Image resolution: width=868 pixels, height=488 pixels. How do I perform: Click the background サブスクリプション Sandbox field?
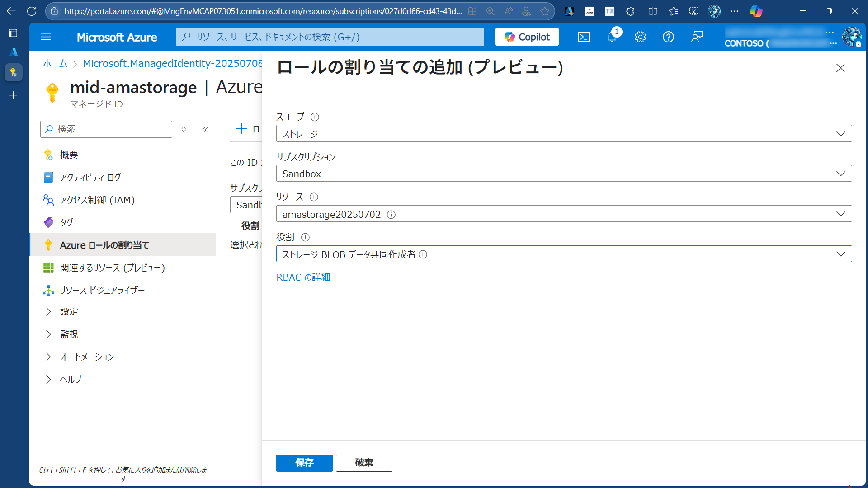(x=246, y=205)
